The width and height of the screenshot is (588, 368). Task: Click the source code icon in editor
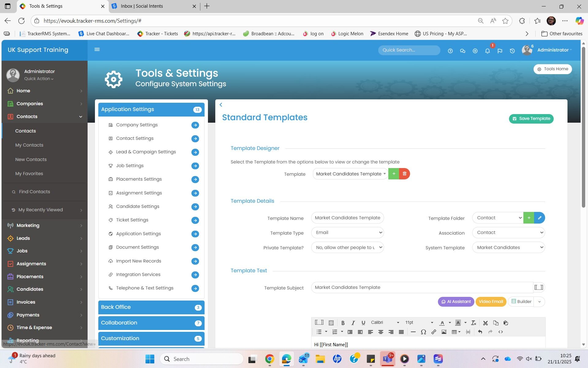(500, 332)
